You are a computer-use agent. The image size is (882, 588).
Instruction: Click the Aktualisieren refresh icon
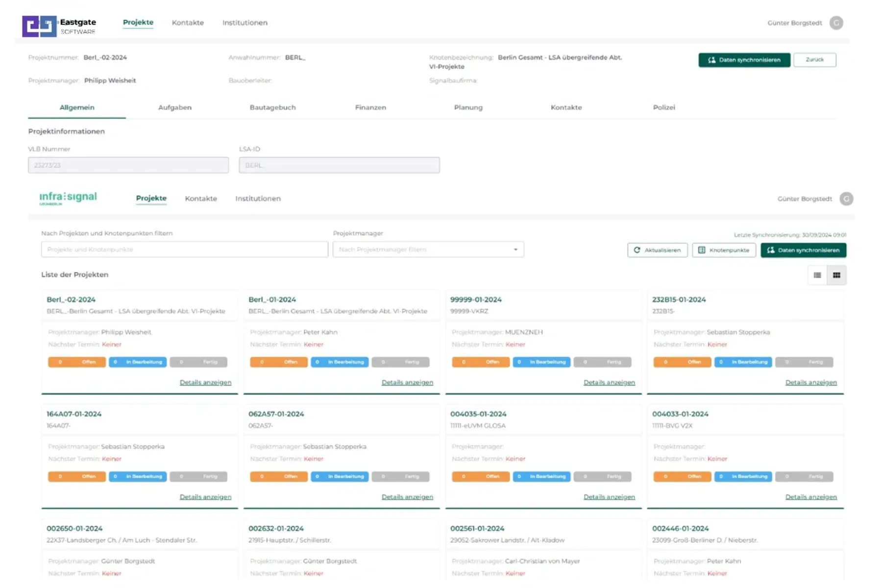pyautogui.click(x=637, y=250)
